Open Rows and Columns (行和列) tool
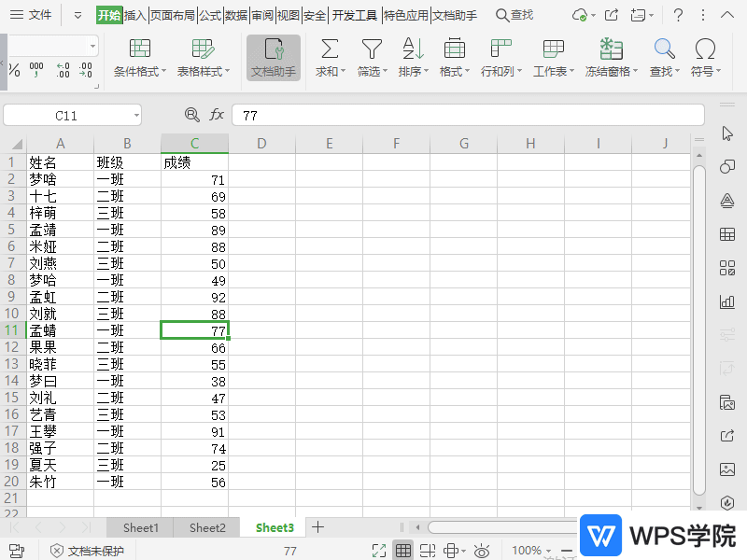747x560 pixels. (500, 58)
